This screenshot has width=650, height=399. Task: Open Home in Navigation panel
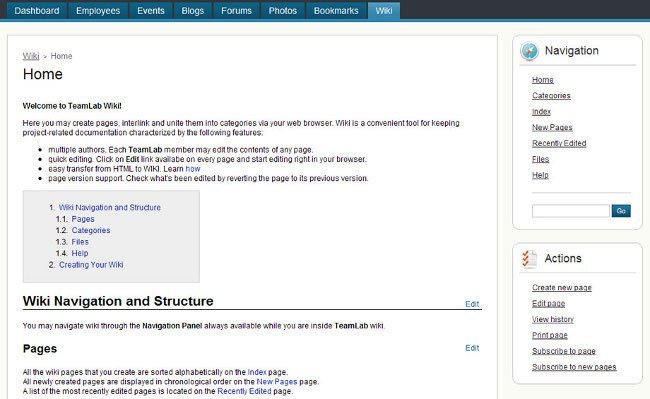(x=543, y=80)
